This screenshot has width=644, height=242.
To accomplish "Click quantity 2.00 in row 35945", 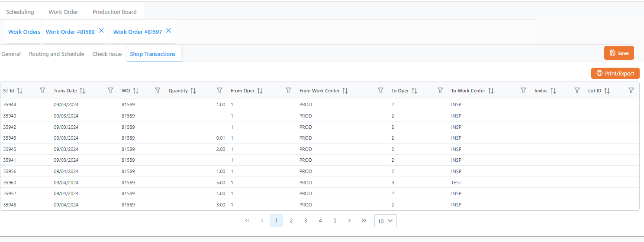I will 221,149.
